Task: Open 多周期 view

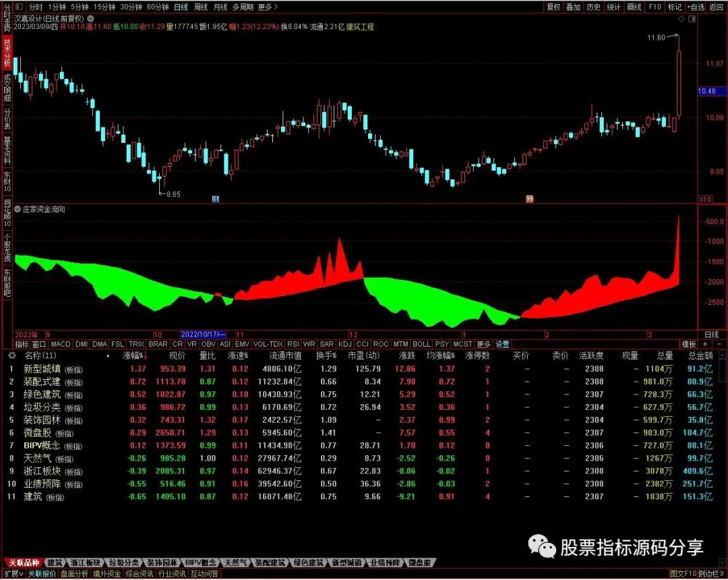Action: 243,7
